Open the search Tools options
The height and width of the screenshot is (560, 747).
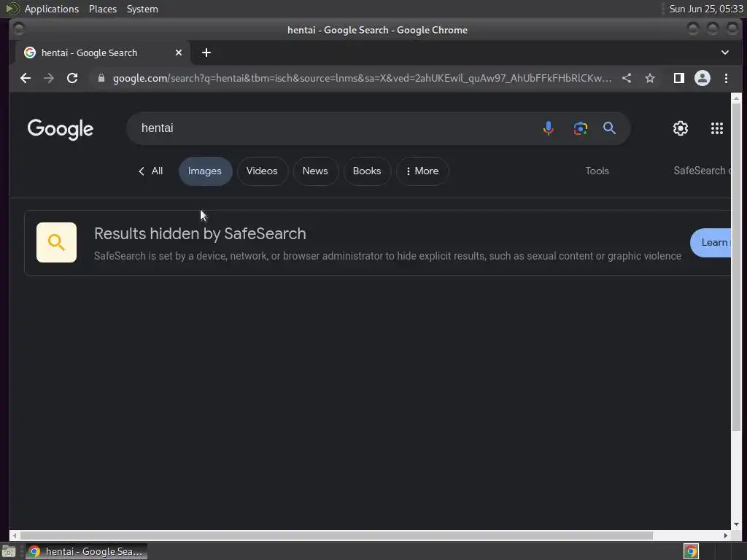tap(597, 171)
